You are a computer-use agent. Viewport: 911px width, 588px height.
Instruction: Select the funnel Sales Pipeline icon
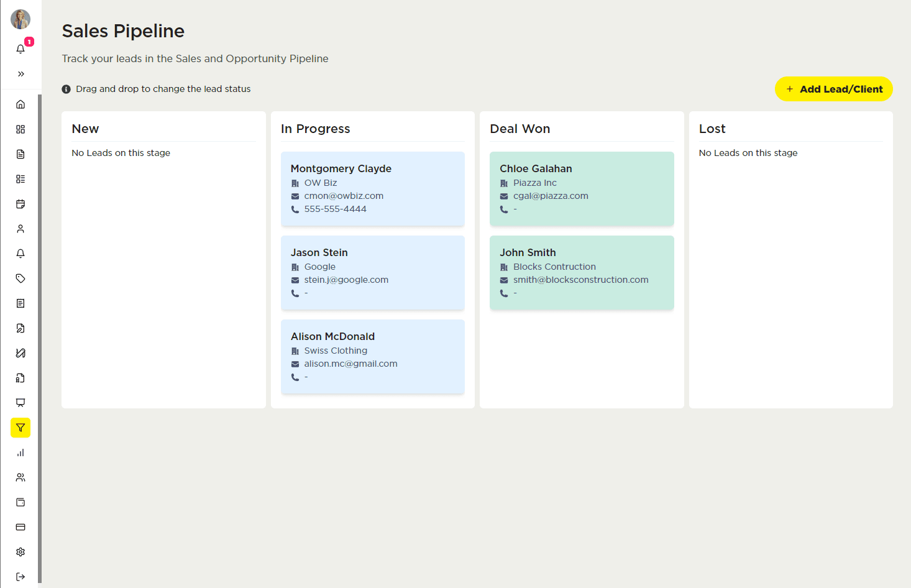coord(21,428)
